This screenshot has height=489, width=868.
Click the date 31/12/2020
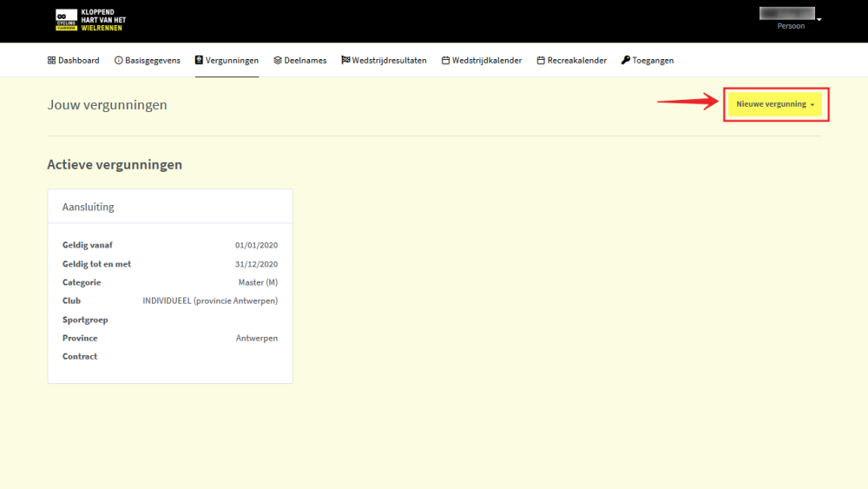coord(256,264)
